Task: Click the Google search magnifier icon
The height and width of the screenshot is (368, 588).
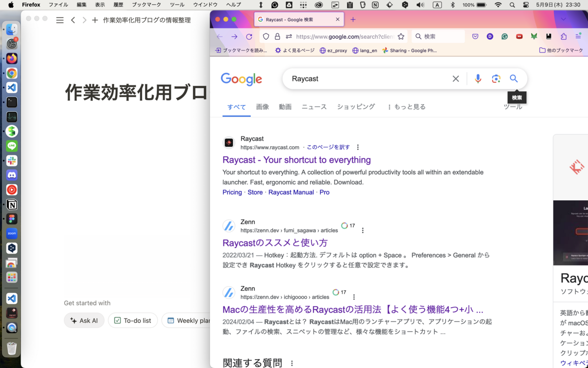Action: pos(514,79)
